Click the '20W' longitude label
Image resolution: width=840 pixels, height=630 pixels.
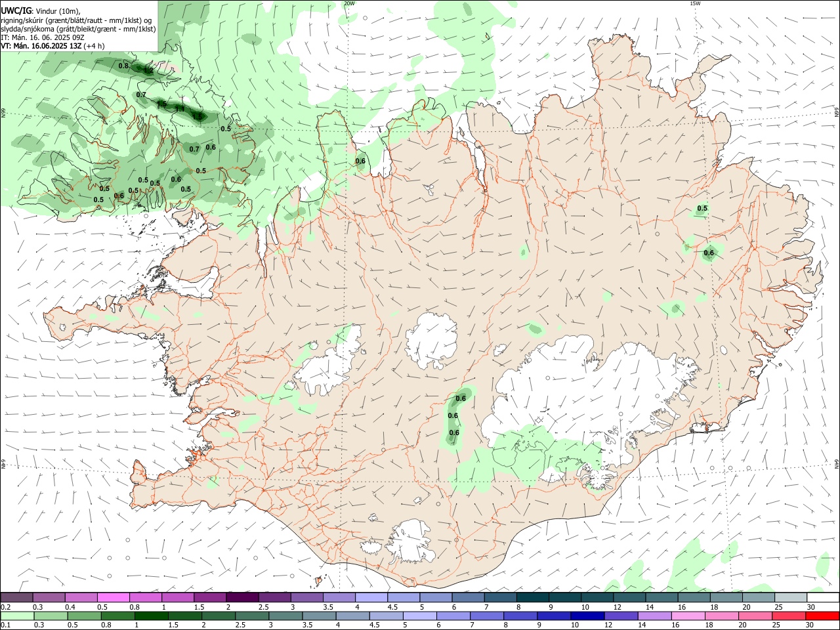click(x=349, y=3)
